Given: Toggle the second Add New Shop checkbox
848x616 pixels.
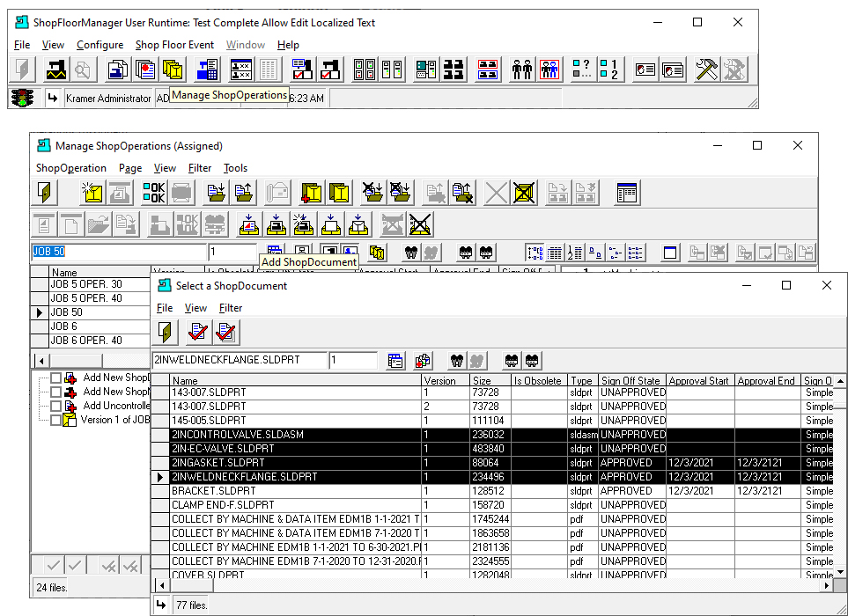Looking at the screenshot, I should coord(55,392).
